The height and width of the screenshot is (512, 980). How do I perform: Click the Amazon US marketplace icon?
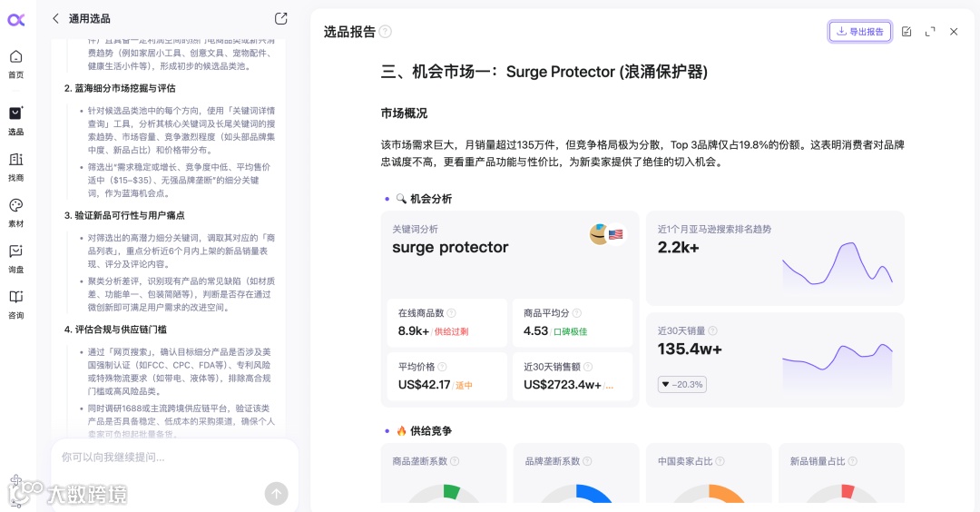609,234
